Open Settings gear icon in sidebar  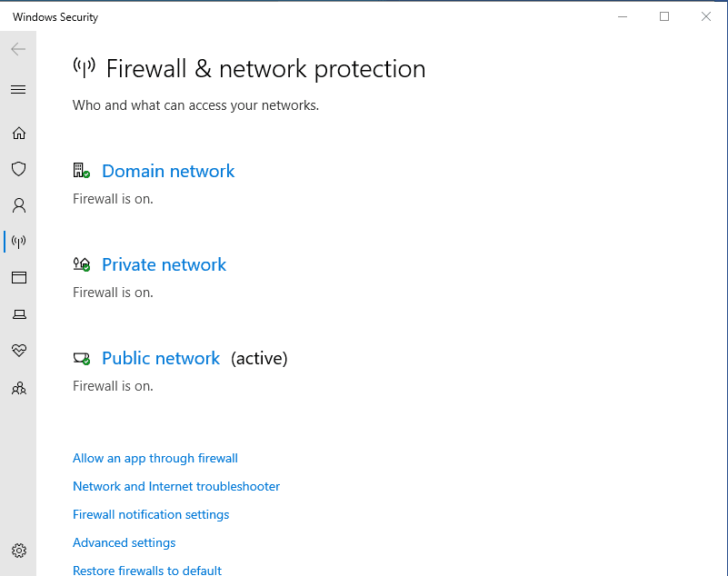[x=18, y=551]
